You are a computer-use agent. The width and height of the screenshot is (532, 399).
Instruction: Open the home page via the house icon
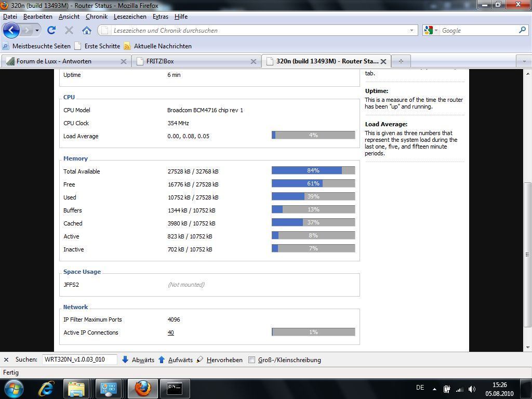(x=87, y=31)
